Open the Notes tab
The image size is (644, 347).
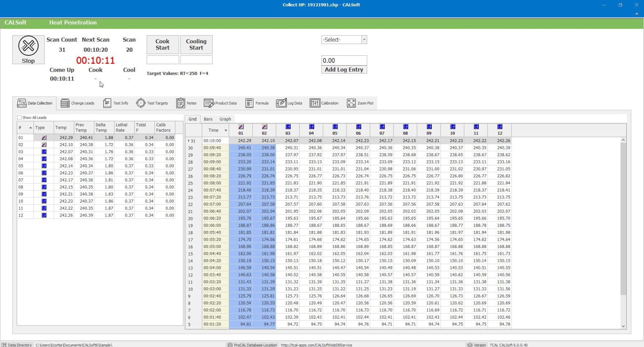pyautogui.click(x=186, y=103)
